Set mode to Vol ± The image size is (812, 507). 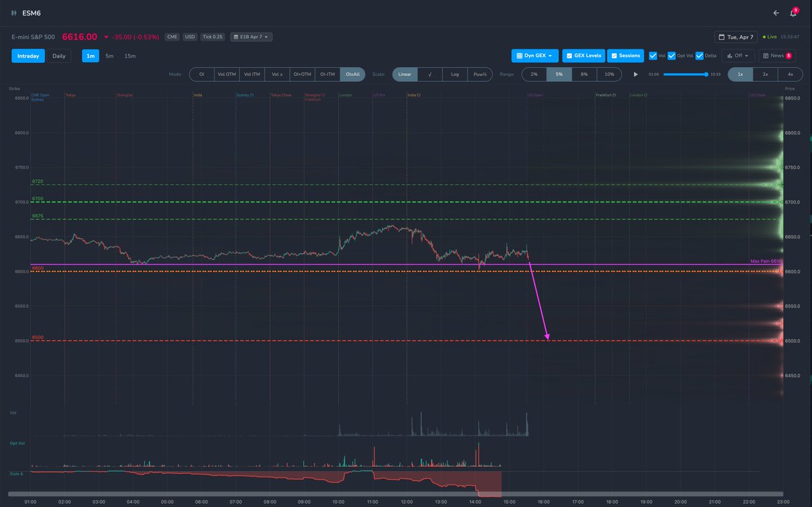(x=277, y=74)
